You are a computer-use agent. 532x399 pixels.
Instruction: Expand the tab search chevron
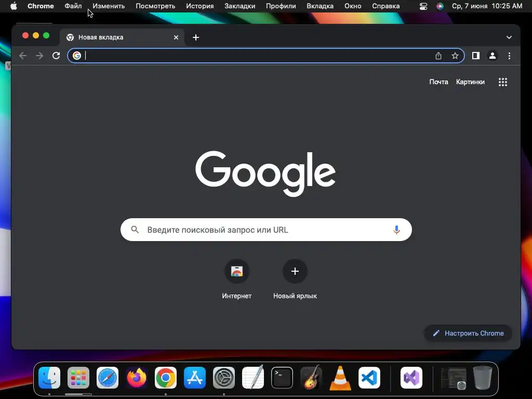509,37
